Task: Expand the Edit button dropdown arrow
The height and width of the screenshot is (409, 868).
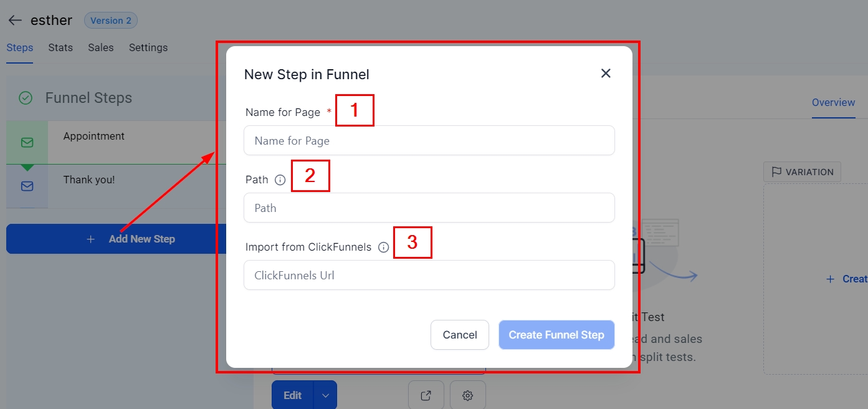Action: coord(325,395)
